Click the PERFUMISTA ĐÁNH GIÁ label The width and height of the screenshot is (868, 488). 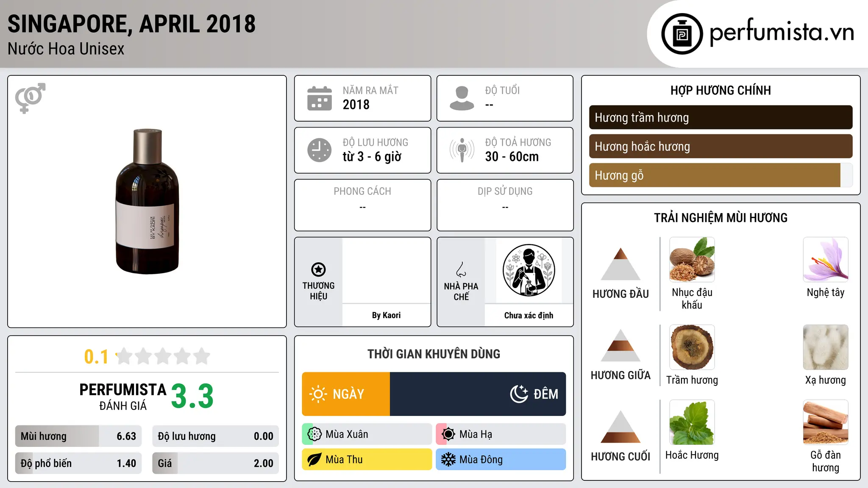[123, 396]
